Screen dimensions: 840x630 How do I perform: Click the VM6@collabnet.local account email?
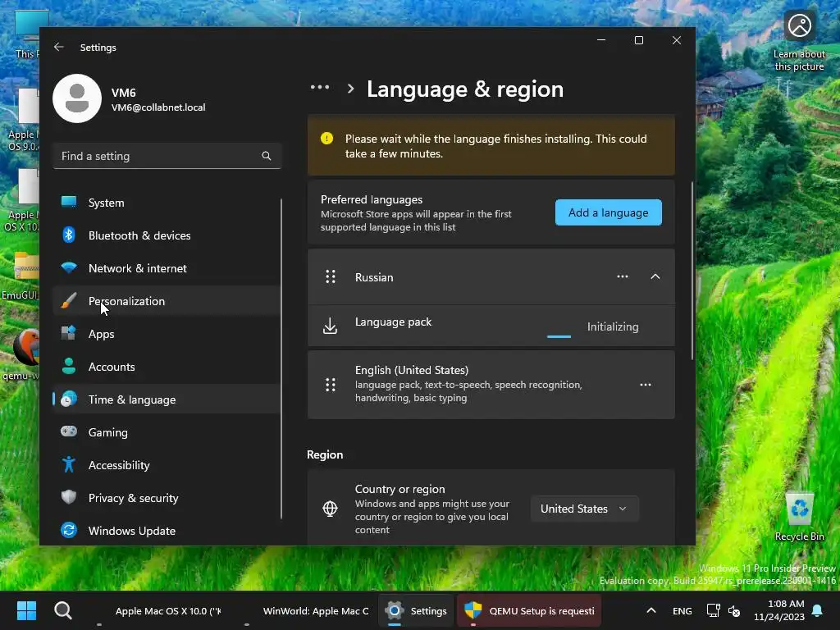coord(158,107)
